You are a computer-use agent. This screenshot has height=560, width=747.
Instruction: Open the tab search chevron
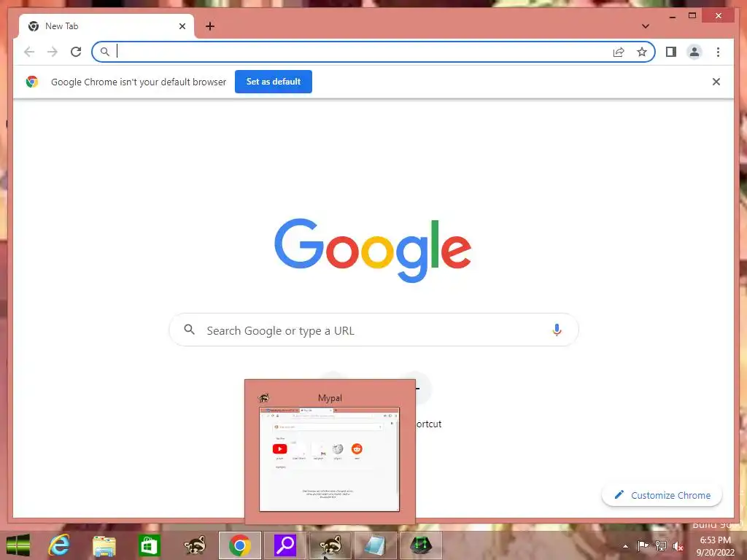pyautogui.click(x=646, y=26)
